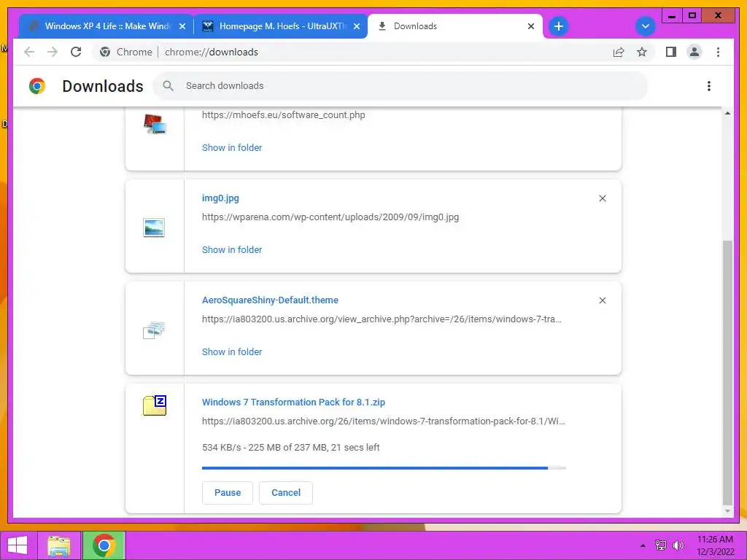The image size is (747, 560).
Task: Click the network tray icon
Action: pos(661,545)
